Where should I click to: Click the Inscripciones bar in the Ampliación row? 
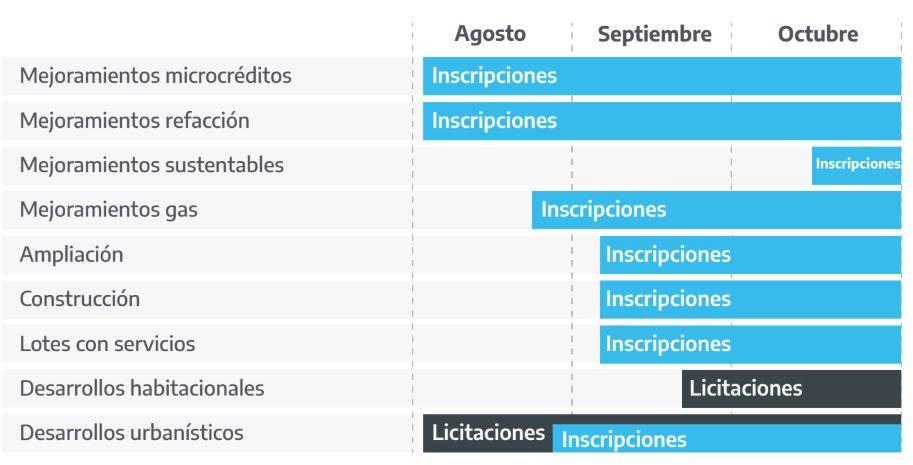click(751, 255)
